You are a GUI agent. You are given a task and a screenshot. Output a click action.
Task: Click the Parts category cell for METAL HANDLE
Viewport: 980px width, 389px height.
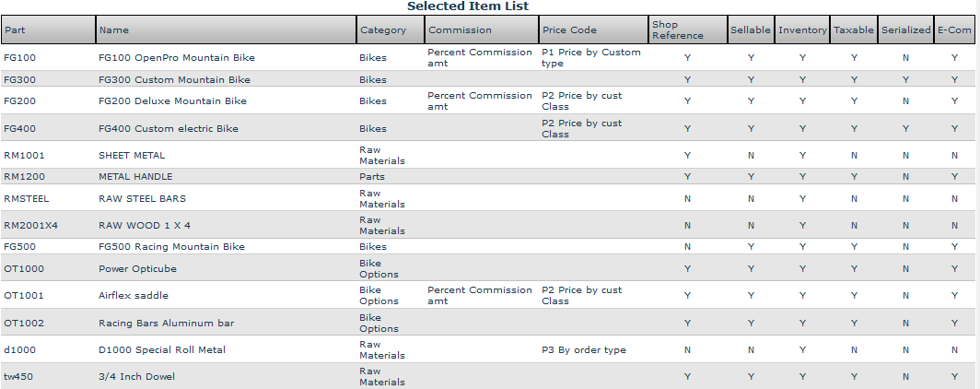pos(372,176)
